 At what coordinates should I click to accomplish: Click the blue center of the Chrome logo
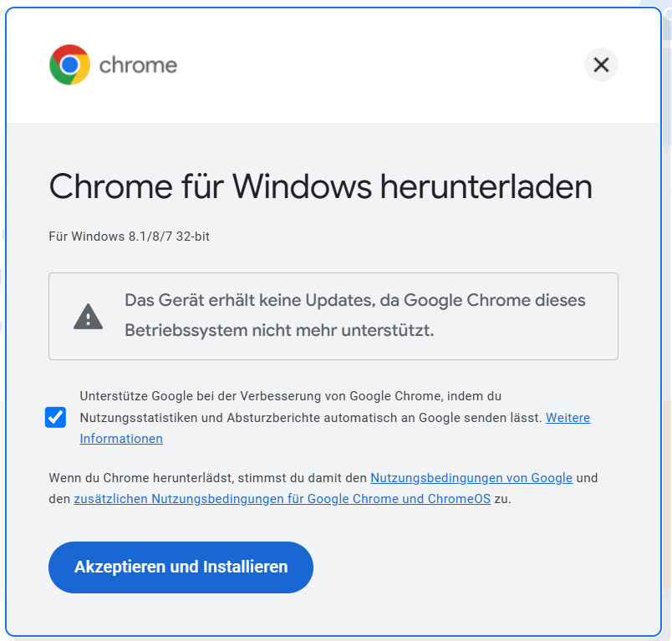(70, 65)
